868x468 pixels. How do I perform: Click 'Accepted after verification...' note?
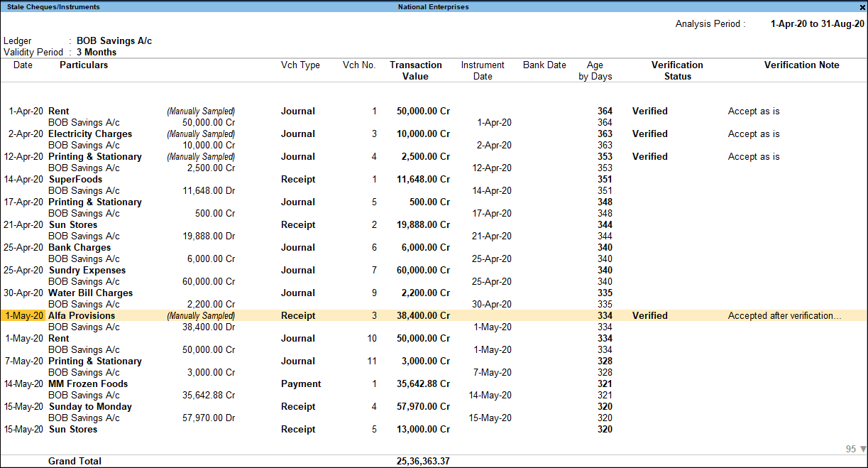point(784,316)
